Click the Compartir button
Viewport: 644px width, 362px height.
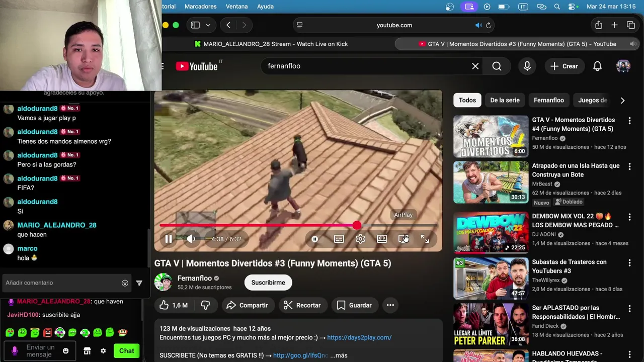[247, 305]
